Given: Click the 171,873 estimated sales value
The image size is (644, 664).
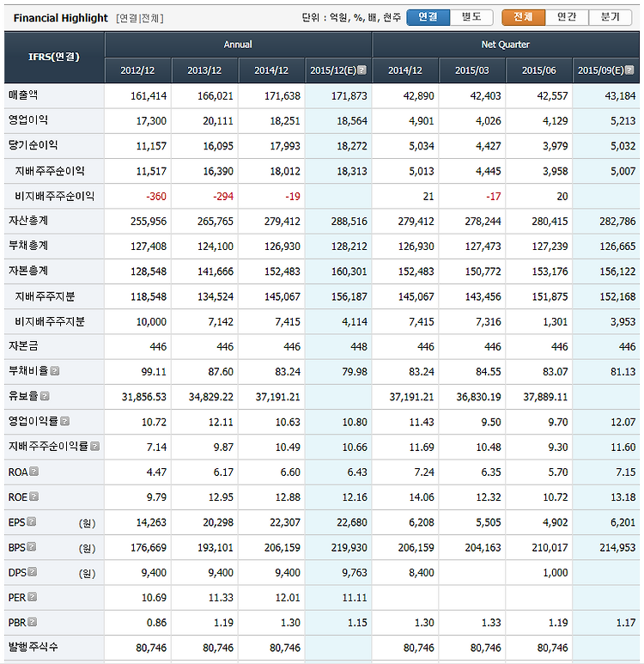Looking at the screenshot, I should [x=349, y=96].
